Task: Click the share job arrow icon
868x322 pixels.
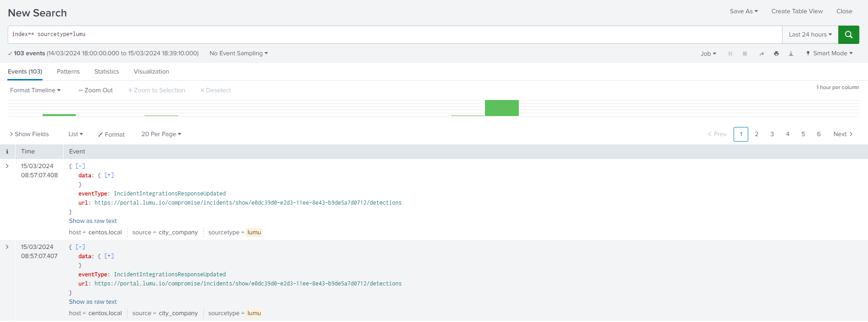Action: coord(761,54)
